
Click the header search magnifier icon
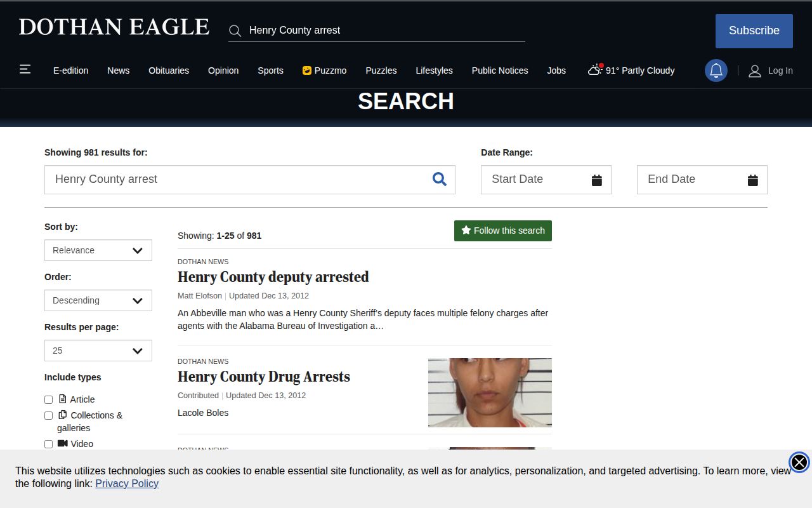(235, 30)
